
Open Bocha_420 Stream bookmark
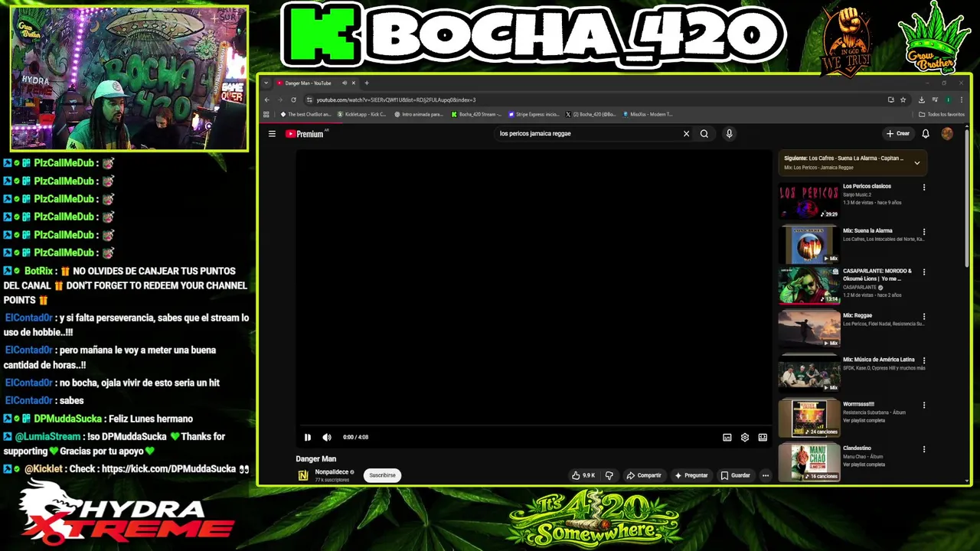click(x=475, y=115)
